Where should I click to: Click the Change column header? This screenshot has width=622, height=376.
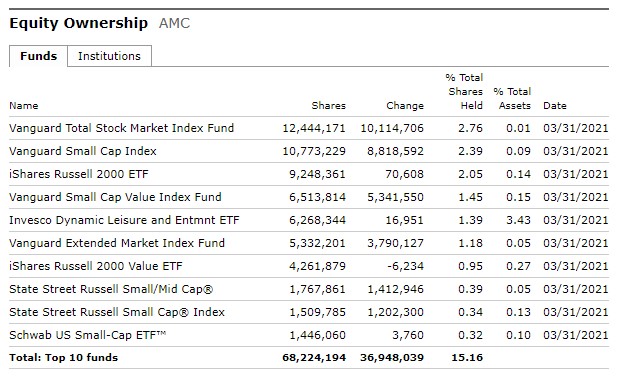coord(405,106)
